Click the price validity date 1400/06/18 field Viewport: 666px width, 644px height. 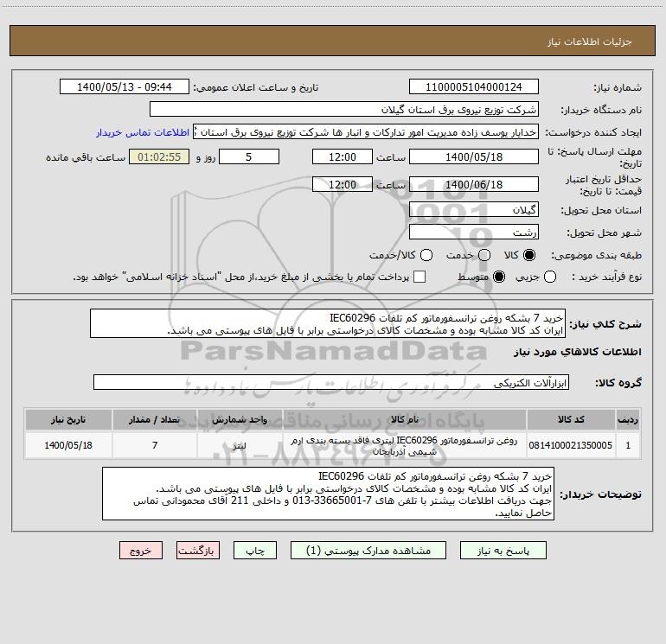pyautogui.click(x=474, y=185)
